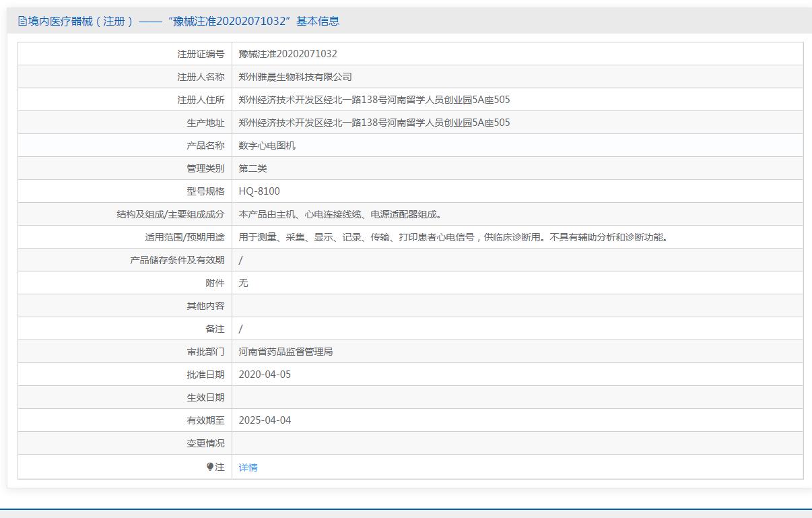This screenshot has width=812, height=518.
Task: Click the 产品储存条件及有效期 row label
Action: [177, 260]
